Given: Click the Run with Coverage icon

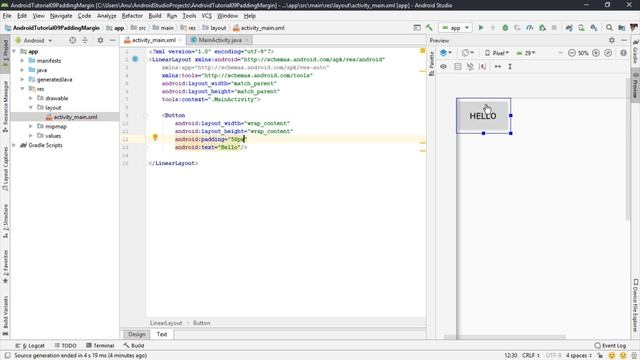Looking at the screenshot, I should (x=517, y=28).
